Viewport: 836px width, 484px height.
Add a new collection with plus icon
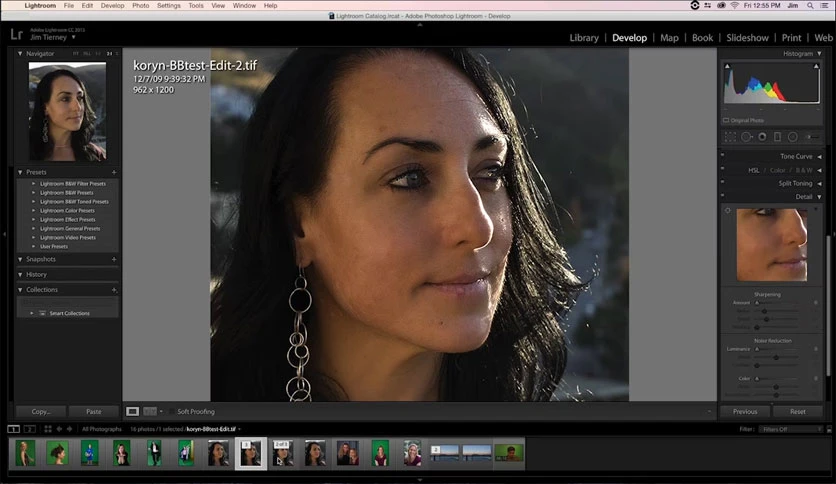pyautogui.click(x=114, y=290)
